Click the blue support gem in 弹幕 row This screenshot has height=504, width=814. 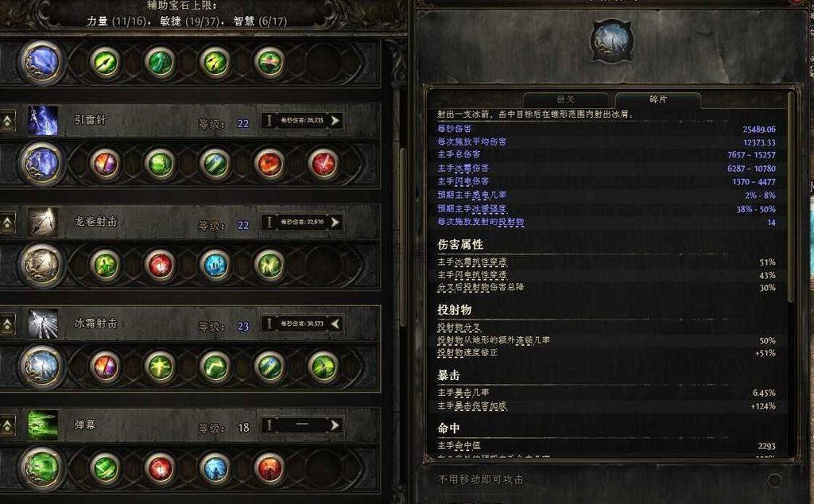click(x=215, y=469)
